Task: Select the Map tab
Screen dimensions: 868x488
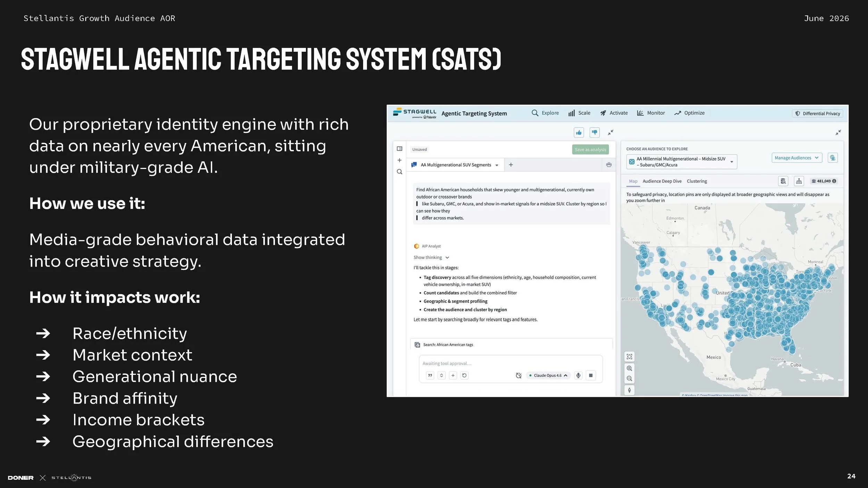Action: tap(633, 181)
